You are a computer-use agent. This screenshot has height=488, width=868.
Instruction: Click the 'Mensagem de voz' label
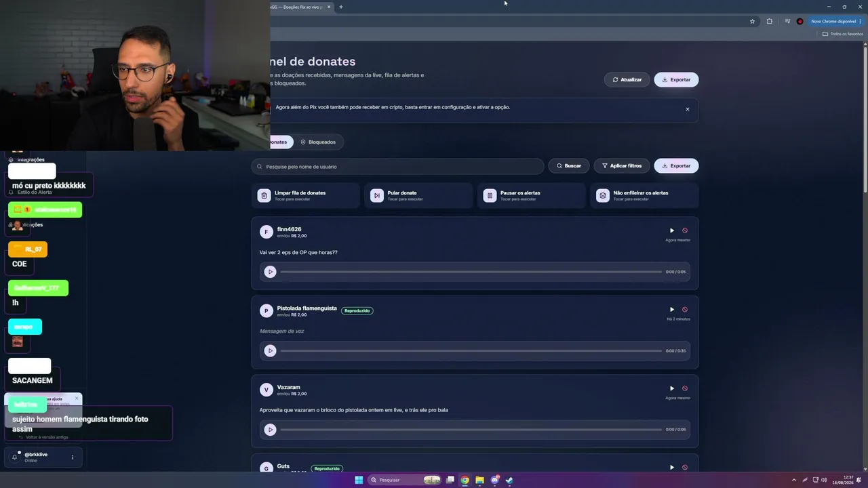(281, 331)
